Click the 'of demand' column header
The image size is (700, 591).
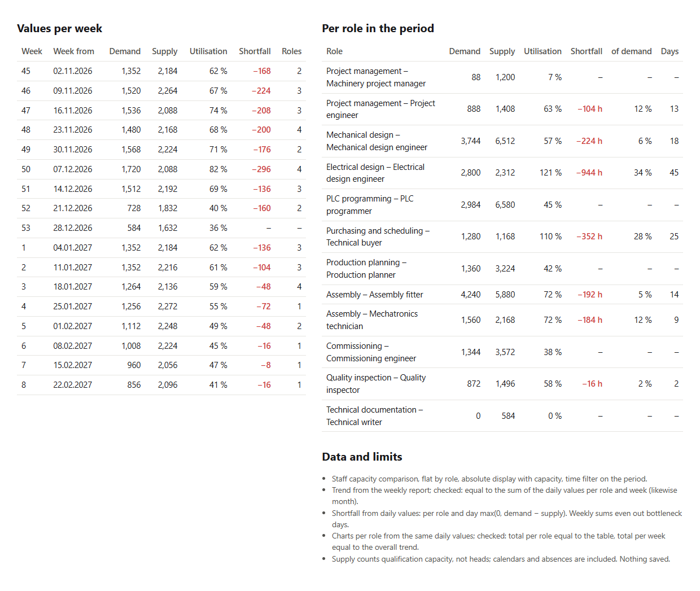(x=631, y=51)
